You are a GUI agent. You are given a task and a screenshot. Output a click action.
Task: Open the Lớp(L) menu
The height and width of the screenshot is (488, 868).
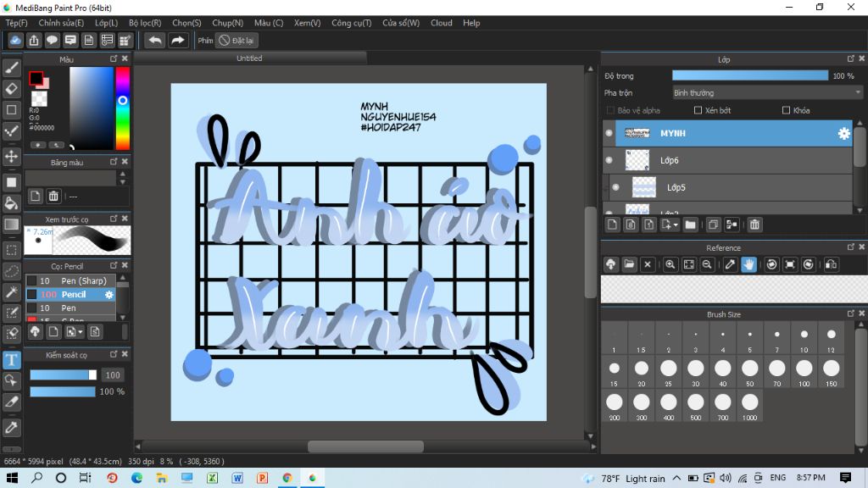[106, 23]
